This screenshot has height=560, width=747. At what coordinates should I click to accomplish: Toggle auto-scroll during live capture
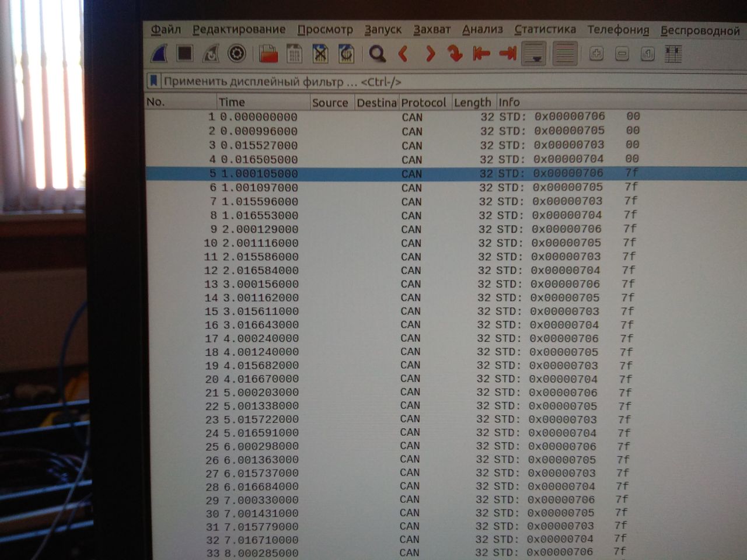tap(534, 54)
